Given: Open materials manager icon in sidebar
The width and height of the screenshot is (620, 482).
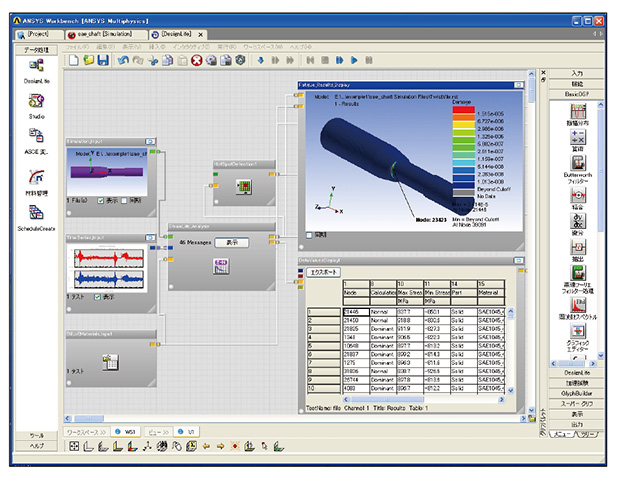Looking at the screenshot, I should (36, 177).
